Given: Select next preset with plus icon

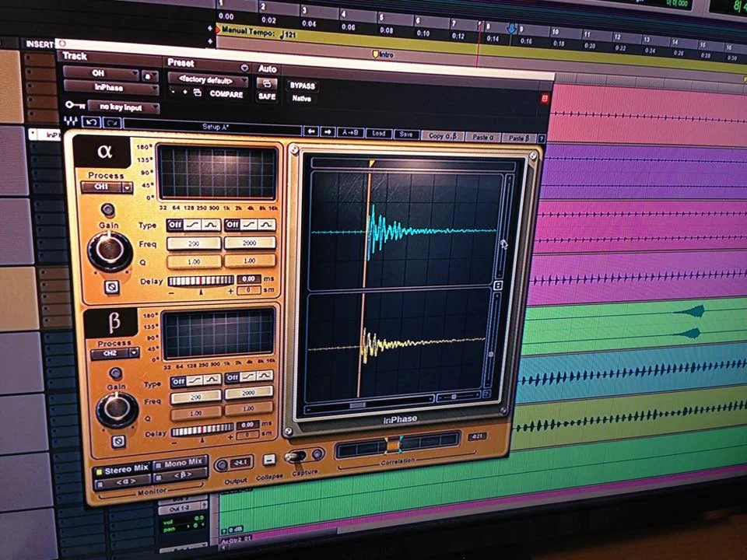Looking at the screenshot, I should (x=185, y=92).
